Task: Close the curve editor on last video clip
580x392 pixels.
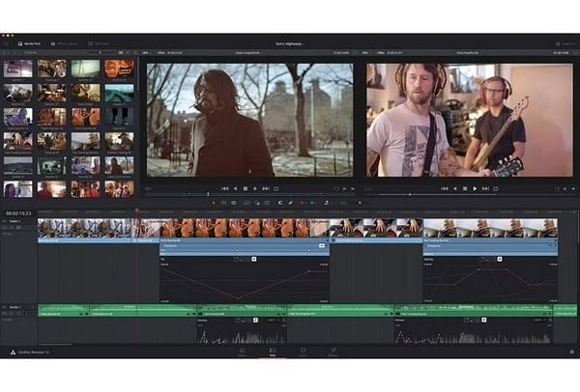Action: (500, 260)
